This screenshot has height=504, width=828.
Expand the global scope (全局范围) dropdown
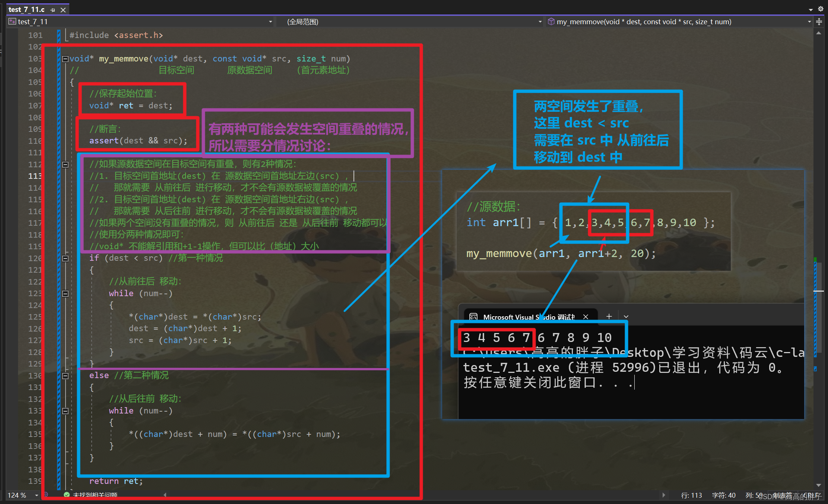pos(540,22)
